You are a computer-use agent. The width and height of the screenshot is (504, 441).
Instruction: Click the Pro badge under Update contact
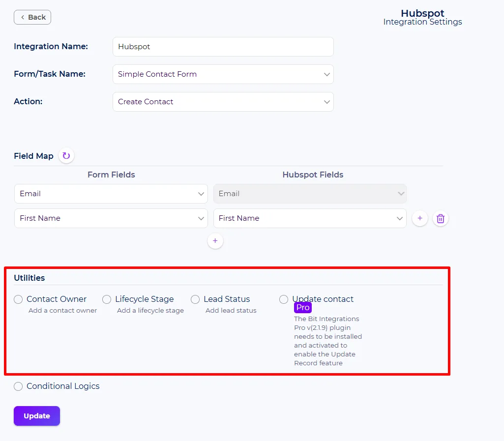tap(303, 308)
